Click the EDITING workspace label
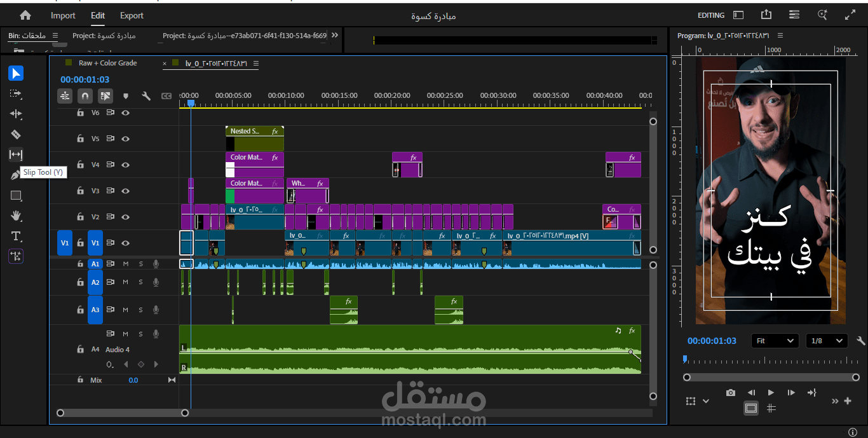 [x=710, y=15]
